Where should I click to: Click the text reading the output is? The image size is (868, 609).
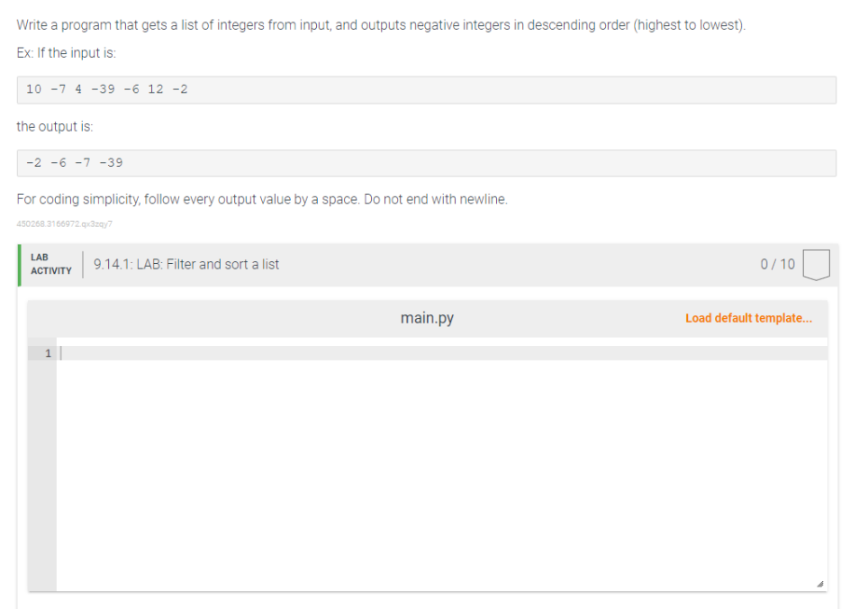coord(55,127)
